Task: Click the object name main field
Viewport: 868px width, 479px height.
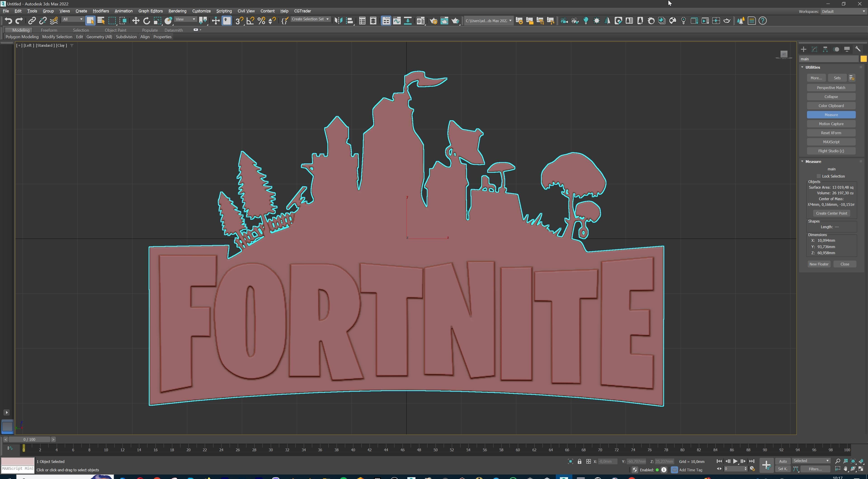Action: (829, 59)
